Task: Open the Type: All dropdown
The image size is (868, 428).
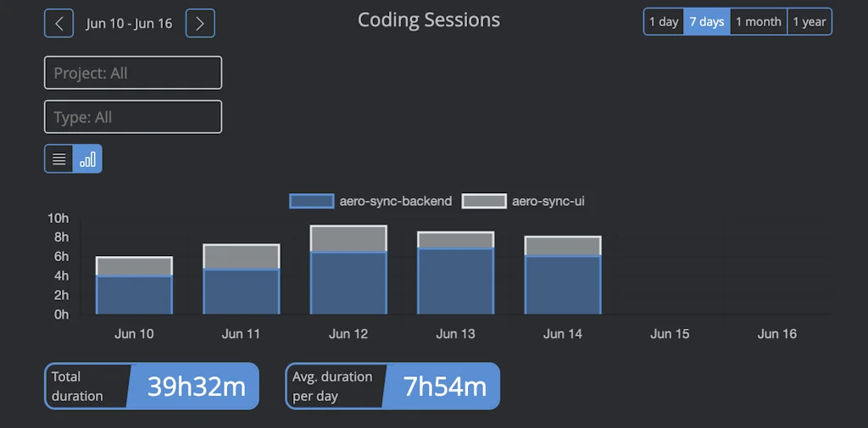Action: pos(133,117)
